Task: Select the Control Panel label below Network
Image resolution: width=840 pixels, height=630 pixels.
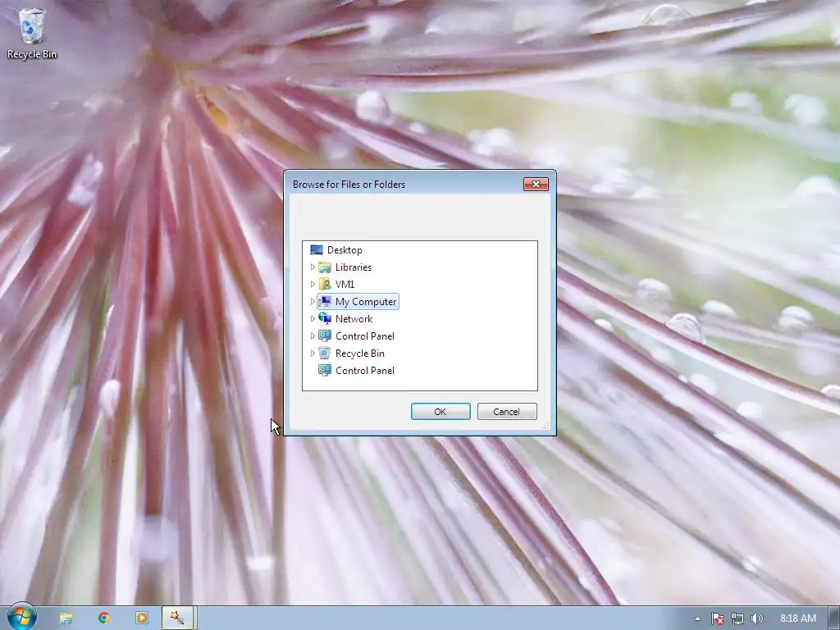Action: point(365,336)
